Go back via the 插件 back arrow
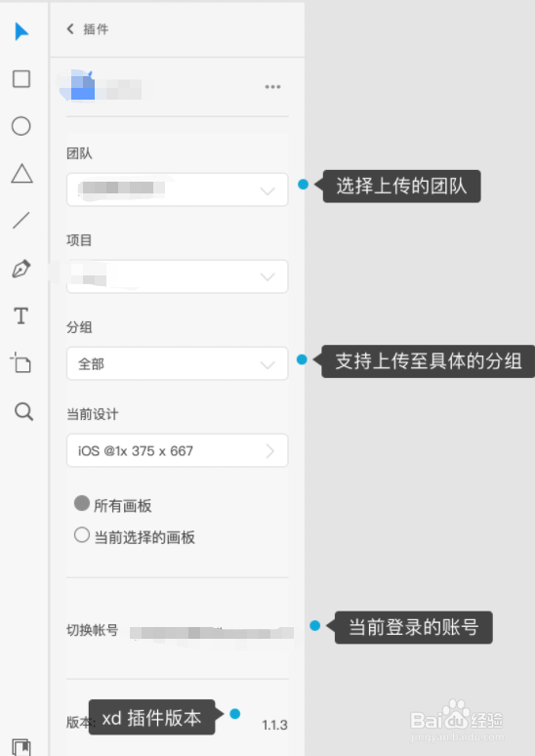 [x=70, y=29]
